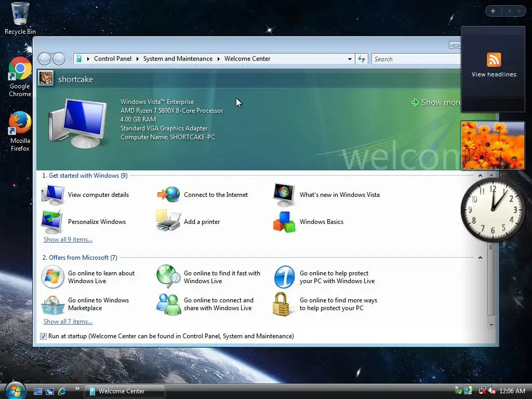Click Show desktop in Quick Launch

tap(37, 391)
